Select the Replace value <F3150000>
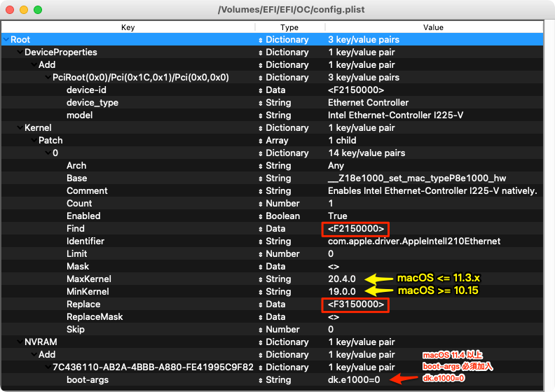Image resolution: width=555 pixels, height=392 pixels. click(x=356, y=304)
